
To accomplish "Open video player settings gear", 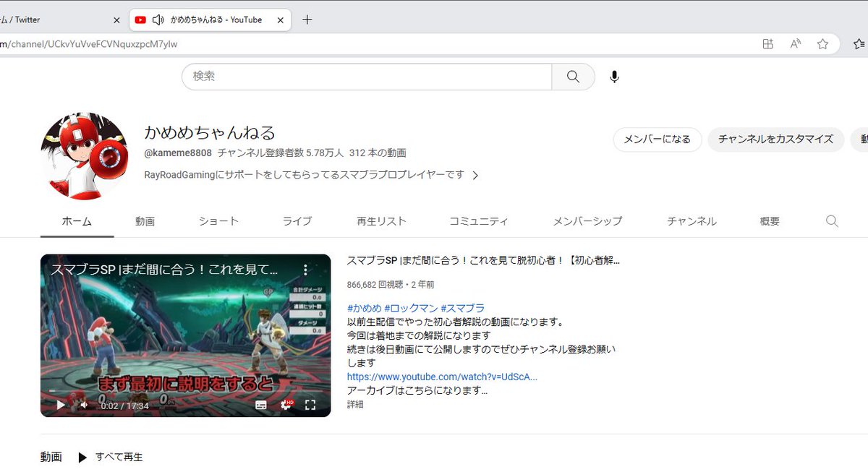I will click(x=286, y=406).
